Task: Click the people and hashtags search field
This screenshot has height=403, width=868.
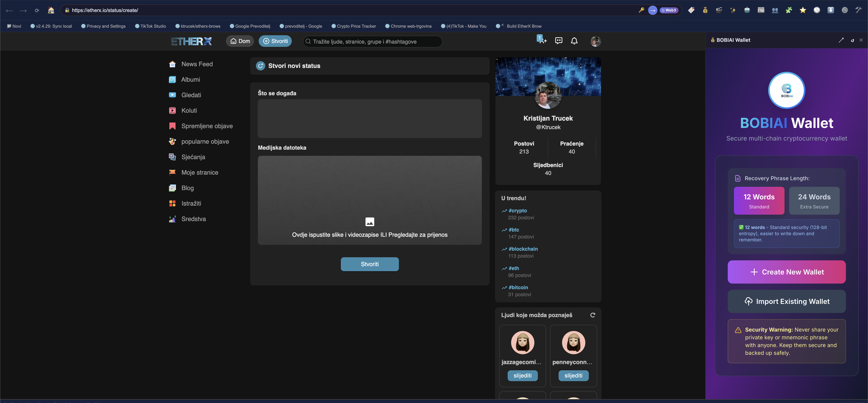Action: (x=372, y=41)
